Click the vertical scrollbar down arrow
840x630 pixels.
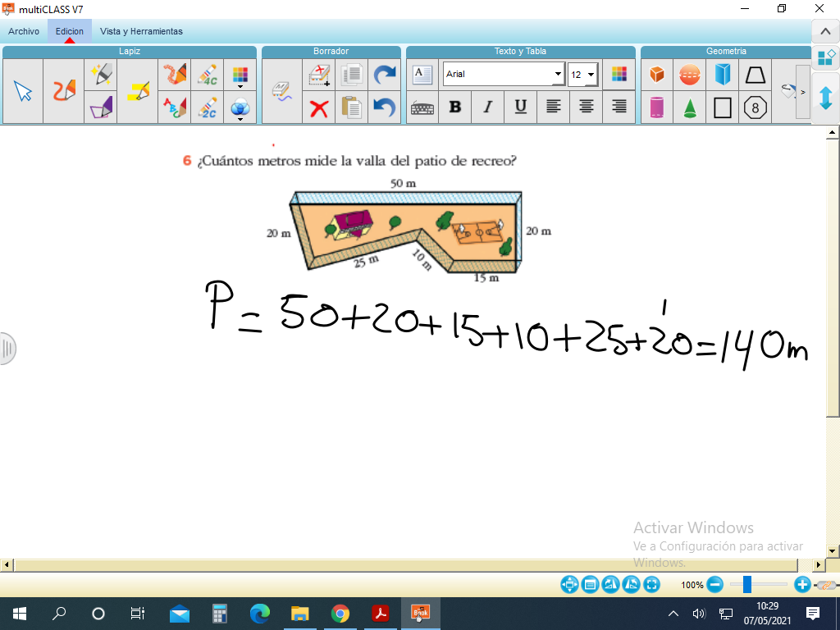pos(832,551)
